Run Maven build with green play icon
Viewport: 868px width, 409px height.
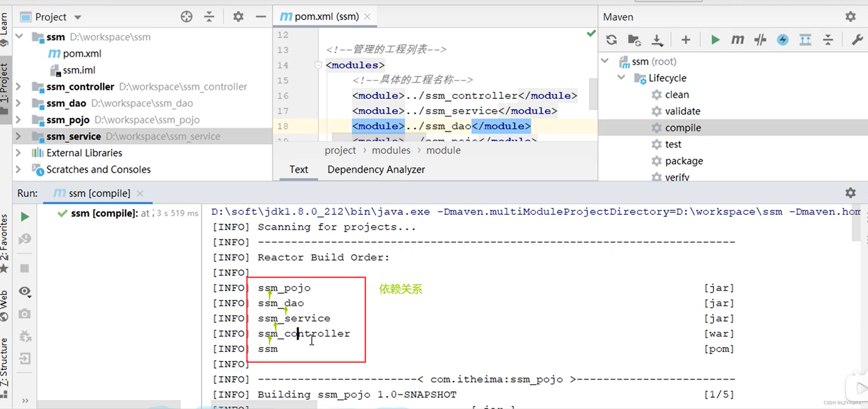pos(715,40)
